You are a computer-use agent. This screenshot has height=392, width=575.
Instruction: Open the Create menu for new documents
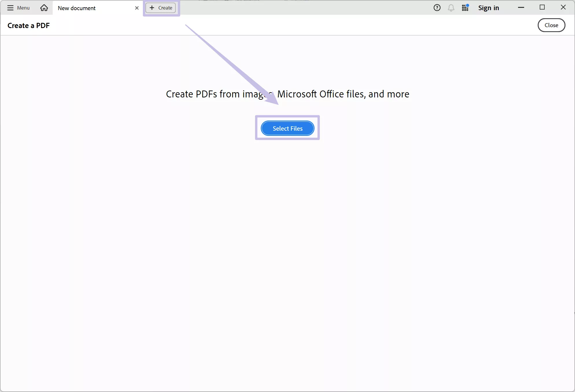pyautogui.click(x=161, y=8)
